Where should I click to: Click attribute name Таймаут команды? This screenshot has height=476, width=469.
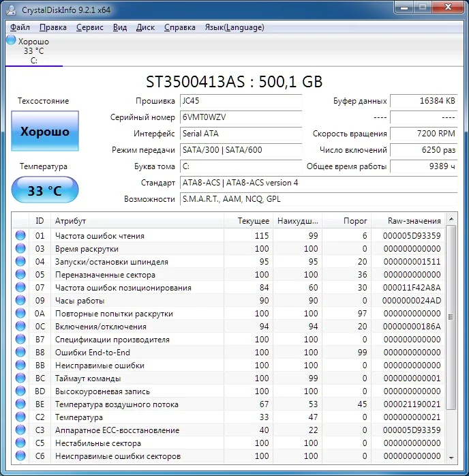tap(88, 378)
